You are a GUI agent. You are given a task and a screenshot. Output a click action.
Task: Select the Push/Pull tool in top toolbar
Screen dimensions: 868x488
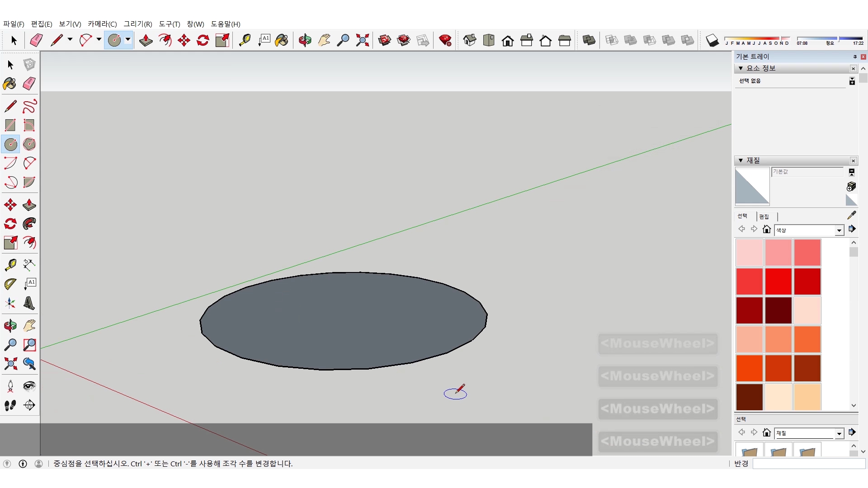click(146, 40)
